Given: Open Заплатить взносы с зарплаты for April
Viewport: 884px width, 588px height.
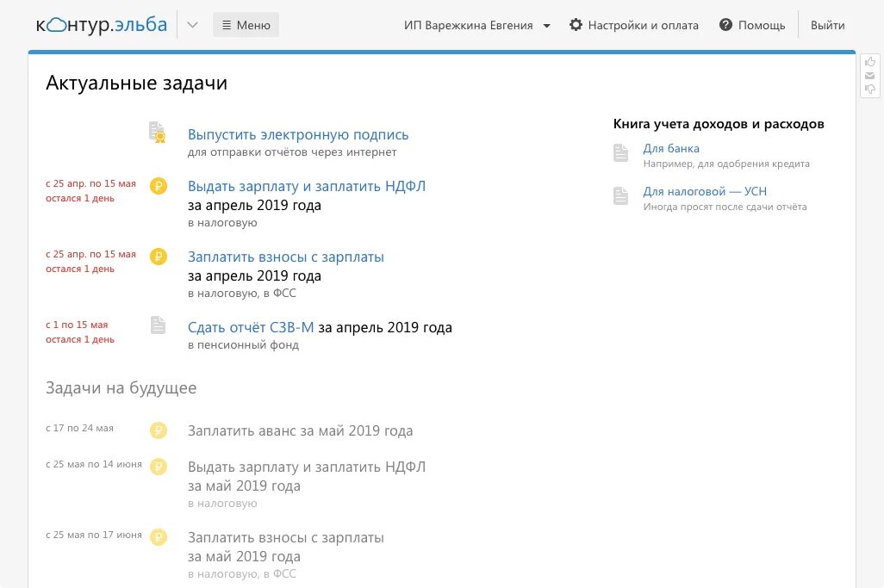Looking at the screenshot, I should click(286, 257).
